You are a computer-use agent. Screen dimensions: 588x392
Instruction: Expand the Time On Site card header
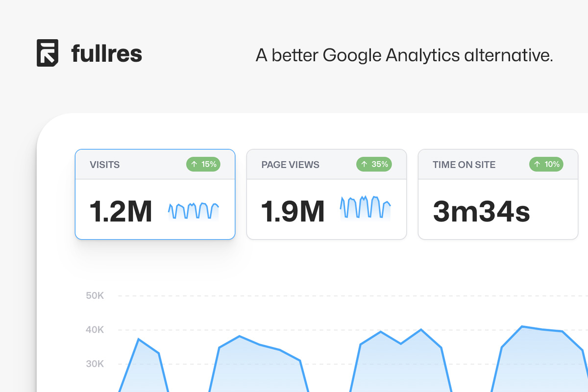click(x=497, y=164)
